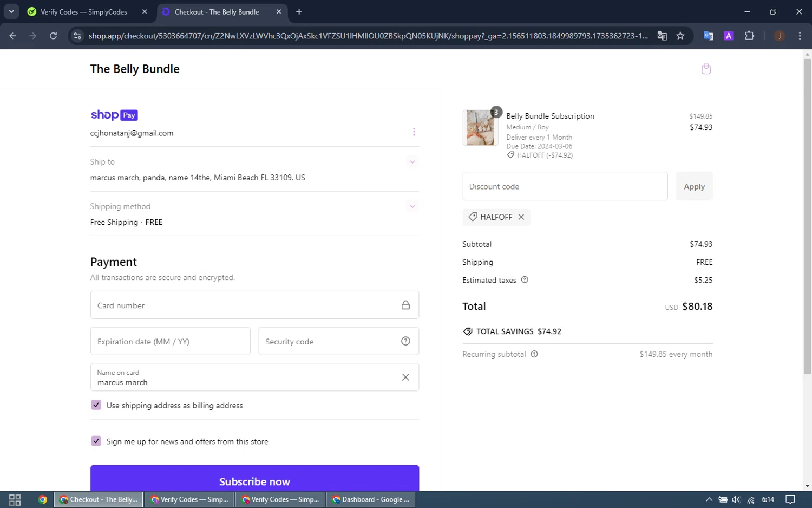Click the $80.18 total amount

click(697, 307)
